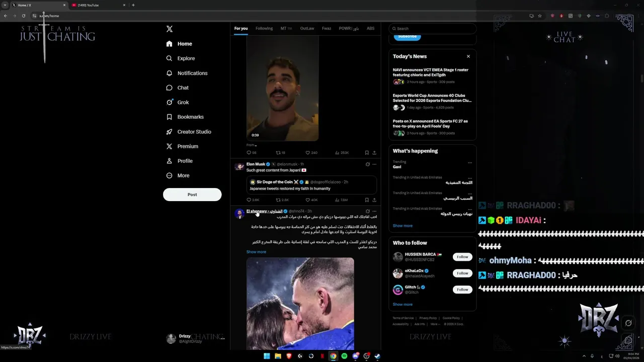Open a new browser tab
This screenshot has width=644, height=362.
[x=133, y=5]
